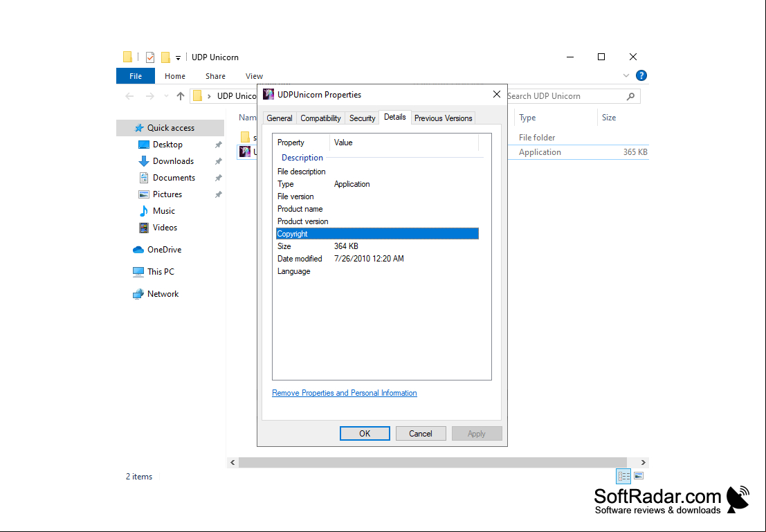Open the recent locations dropdown arrow

tap(166, 96)
